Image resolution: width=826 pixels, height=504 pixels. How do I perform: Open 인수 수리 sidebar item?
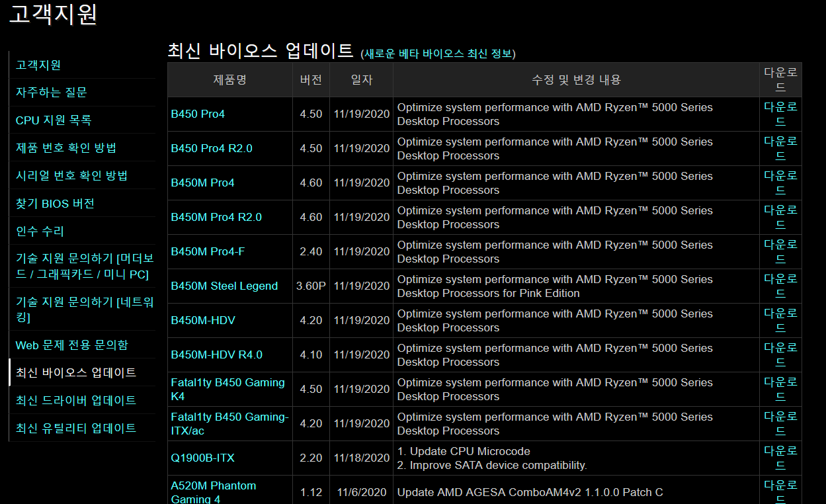pos(40,231)
